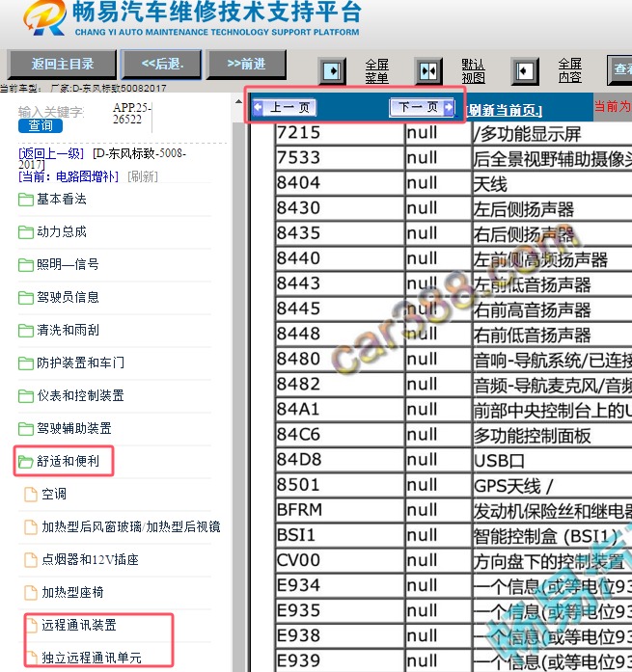The image size is (632, 672).
Task: Click the full-screen menu icon
Action: coord(332,70)
